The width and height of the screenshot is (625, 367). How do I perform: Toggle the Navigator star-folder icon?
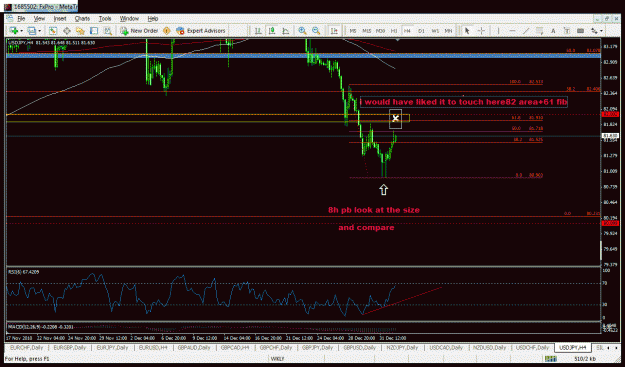pyautogui.click(x=81, y=31)
